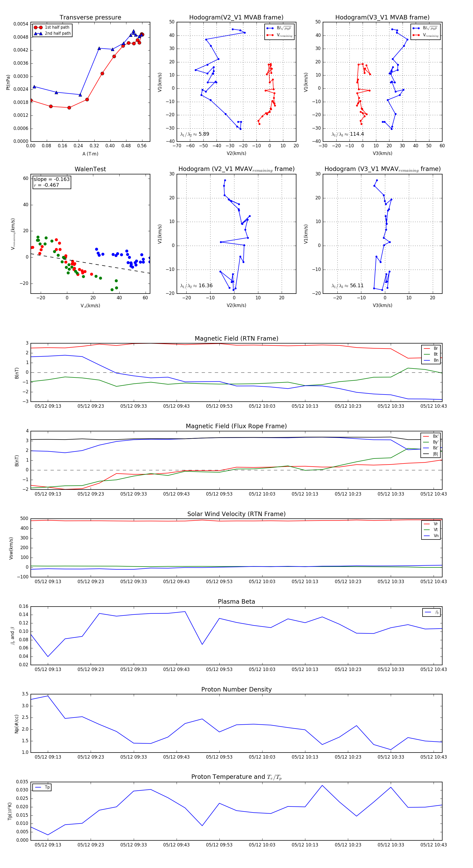Click the "Magnetic Field (Flux Rope Frame)" title
Image resolution: width=473 pixels, height=868 pixels.
coord(236,426)
